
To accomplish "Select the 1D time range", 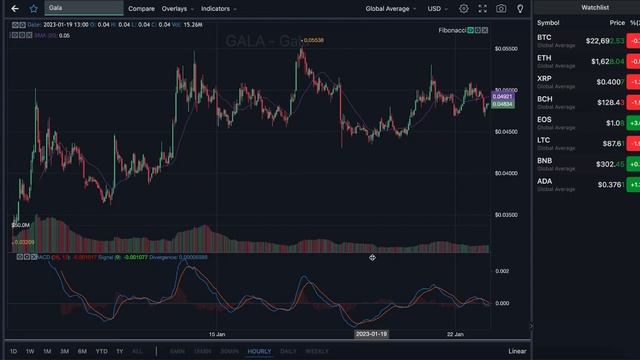I will tap(13, 351).
